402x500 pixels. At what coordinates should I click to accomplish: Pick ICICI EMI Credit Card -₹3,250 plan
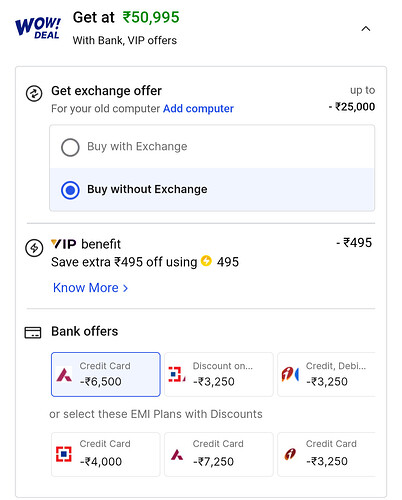[x=326, y=454]
